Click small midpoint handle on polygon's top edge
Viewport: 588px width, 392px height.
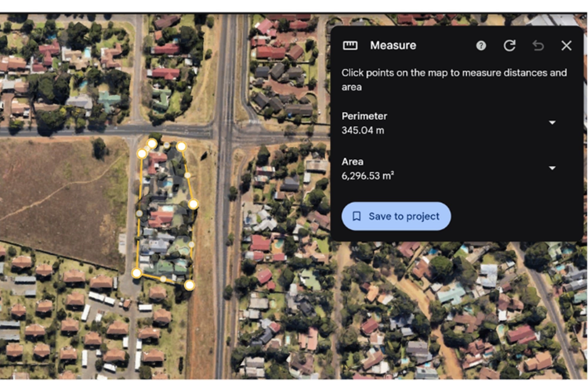click(167, 145)
